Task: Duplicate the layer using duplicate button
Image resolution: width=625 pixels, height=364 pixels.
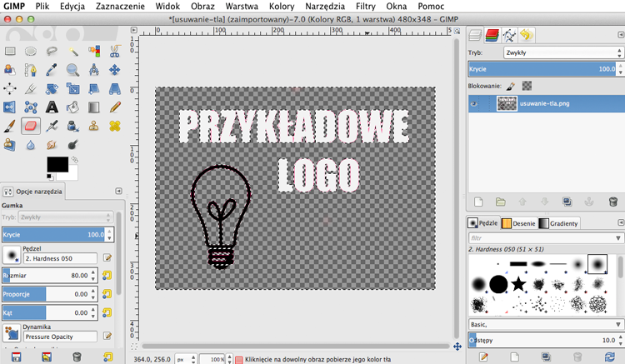Action: click(567, 202)
